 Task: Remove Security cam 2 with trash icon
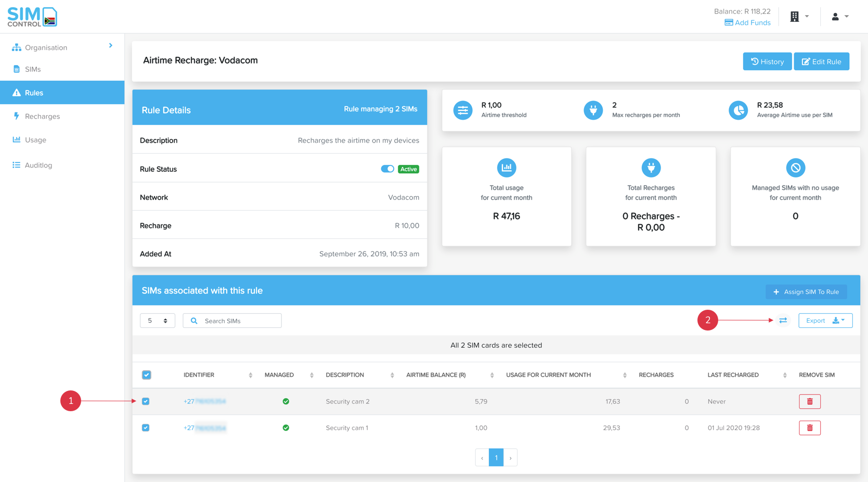click(x=810, y=401)
